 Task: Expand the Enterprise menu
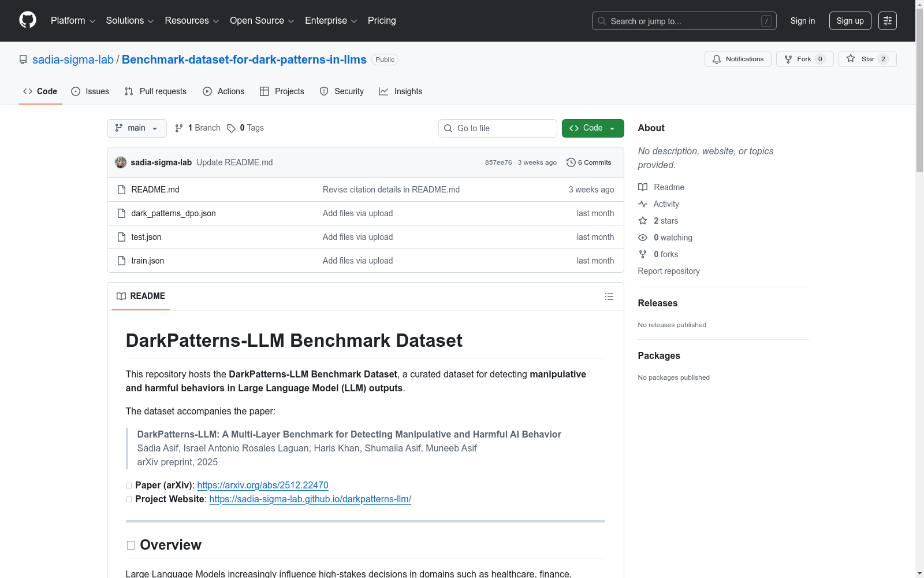click(x=331, y=21)
